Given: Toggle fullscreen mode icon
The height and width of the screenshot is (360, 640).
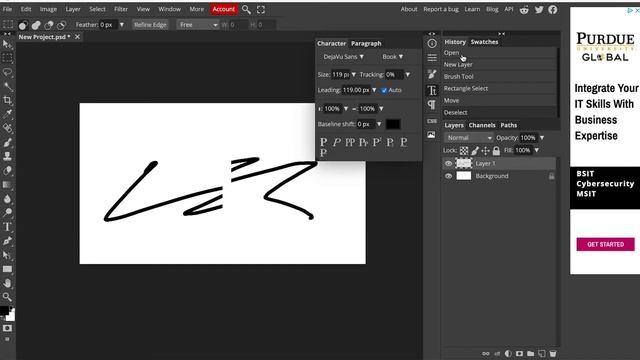Looking at the screenshot, I should [261, 9].
